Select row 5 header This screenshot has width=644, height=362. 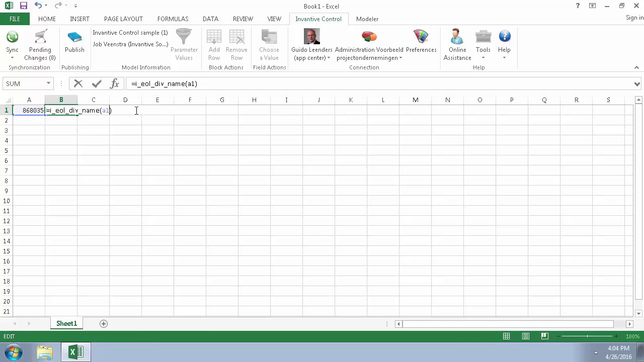[6, 150]
